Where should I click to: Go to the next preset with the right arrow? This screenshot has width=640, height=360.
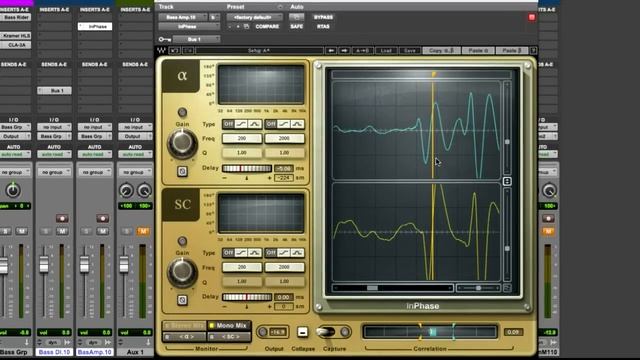344,51
